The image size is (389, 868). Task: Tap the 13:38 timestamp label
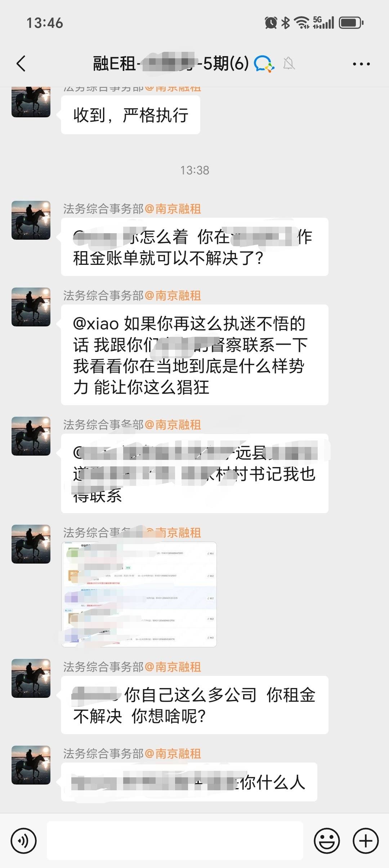tap(194, 170)
